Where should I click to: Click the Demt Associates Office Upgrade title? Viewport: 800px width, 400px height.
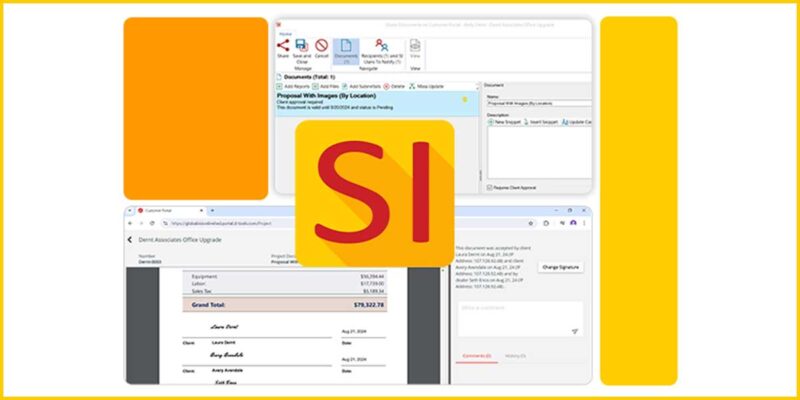tap(180, 240)
